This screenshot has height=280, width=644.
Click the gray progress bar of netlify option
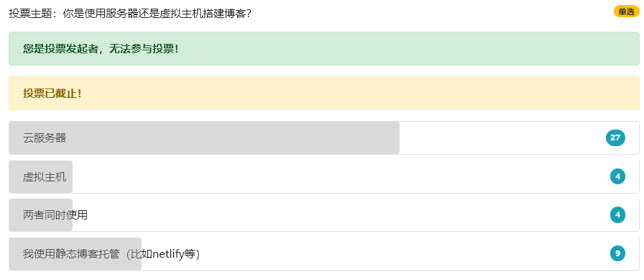tap(75, 253)
